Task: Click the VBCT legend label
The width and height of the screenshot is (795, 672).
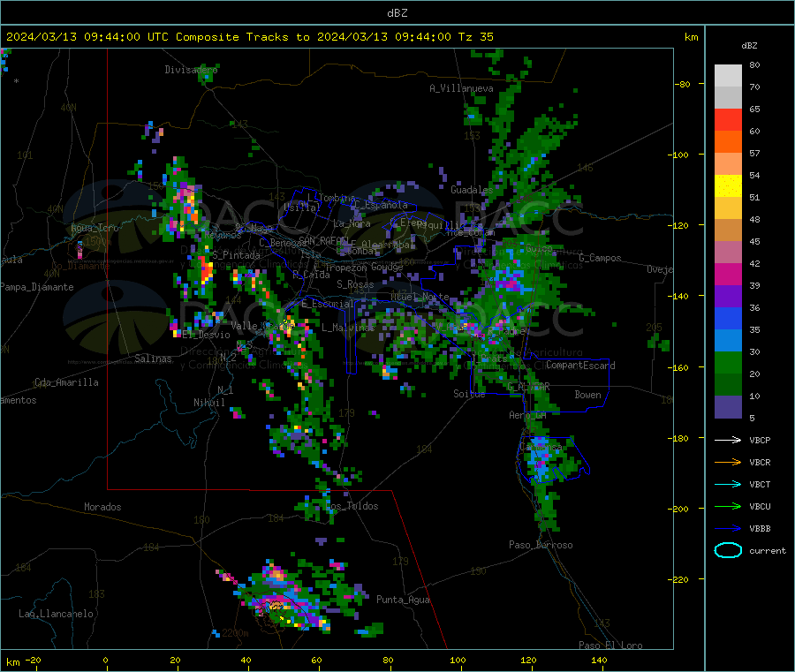Action: point(760,485)
